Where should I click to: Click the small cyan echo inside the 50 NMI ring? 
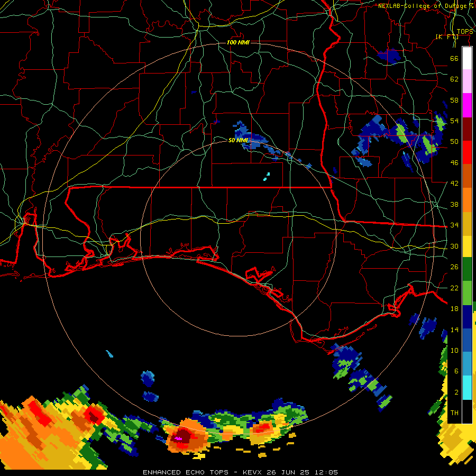click(x=267, y=177)
